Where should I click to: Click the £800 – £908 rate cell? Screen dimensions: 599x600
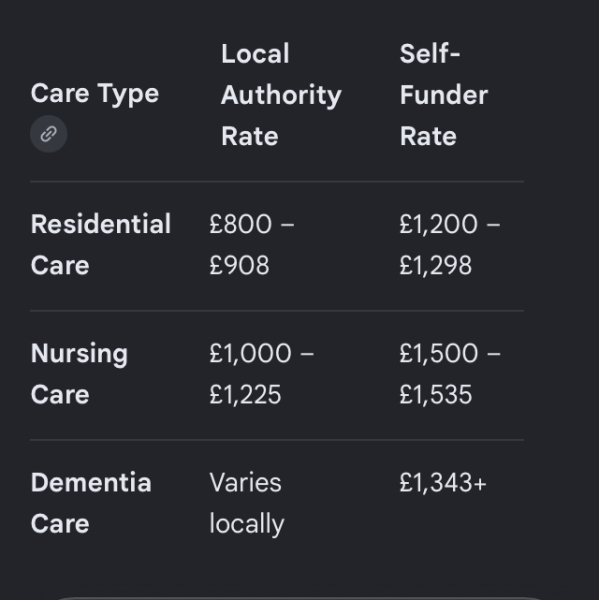coord(252,244)
